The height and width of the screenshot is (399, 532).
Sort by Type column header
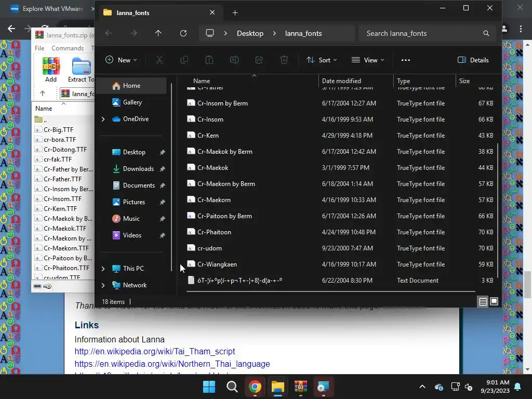403,81
